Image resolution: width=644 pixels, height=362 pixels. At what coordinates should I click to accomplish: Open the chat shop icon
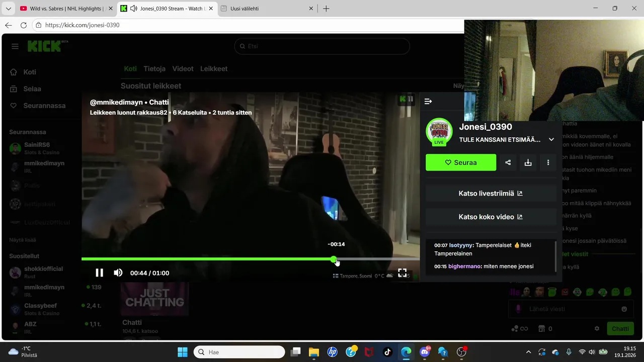[542, 329]
